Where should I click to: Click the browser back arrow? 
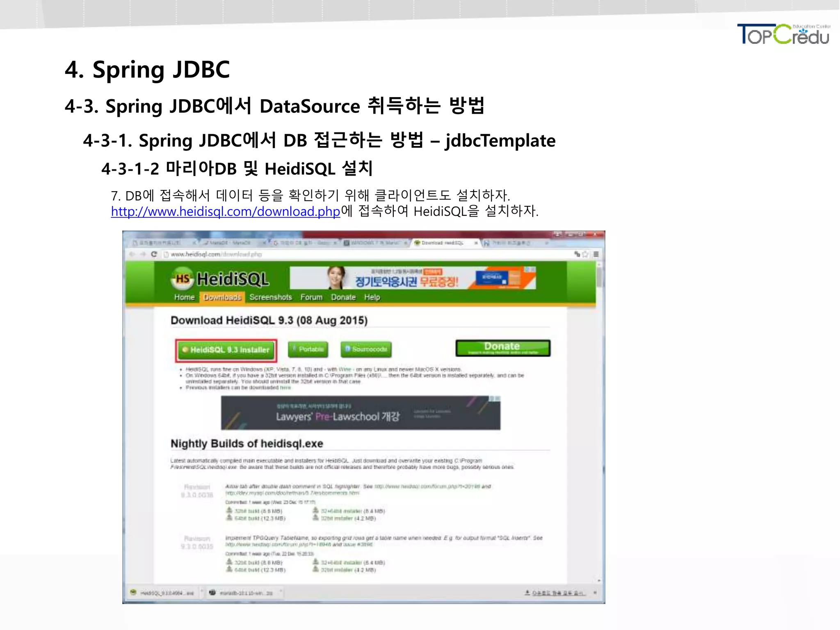click(x=132, y=254)
